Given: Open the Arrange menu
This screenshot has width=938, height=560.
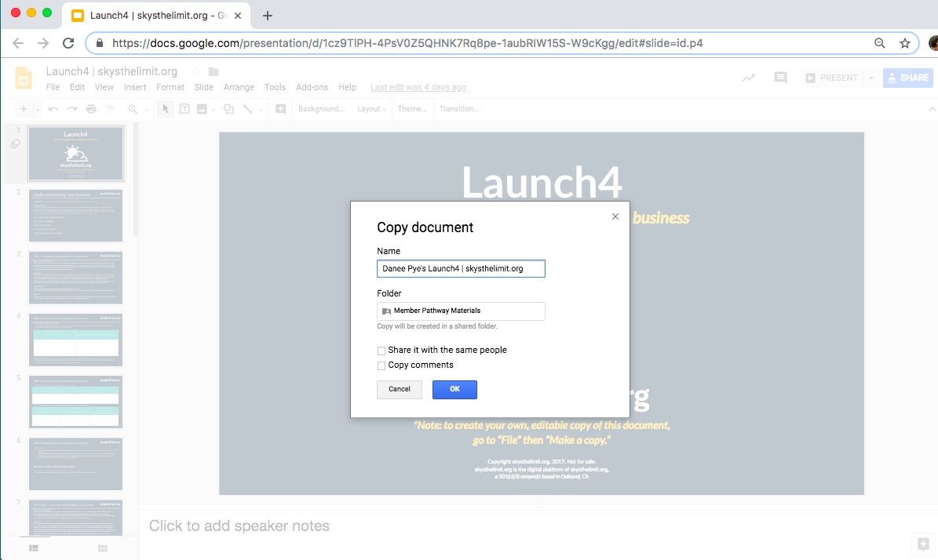Looking at the screenshot, I should point(239,87).
